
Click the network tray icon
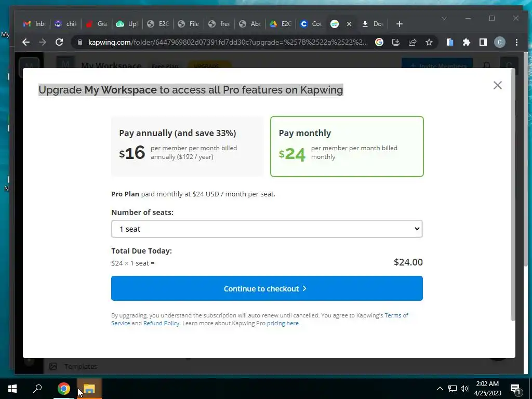453,389
